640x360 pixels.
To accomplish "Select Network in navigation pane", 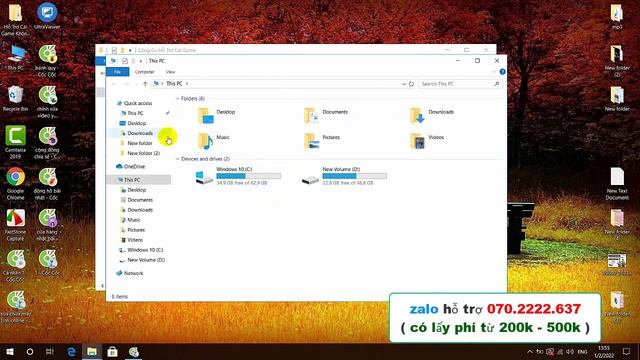I will click(x=133, y=273).
